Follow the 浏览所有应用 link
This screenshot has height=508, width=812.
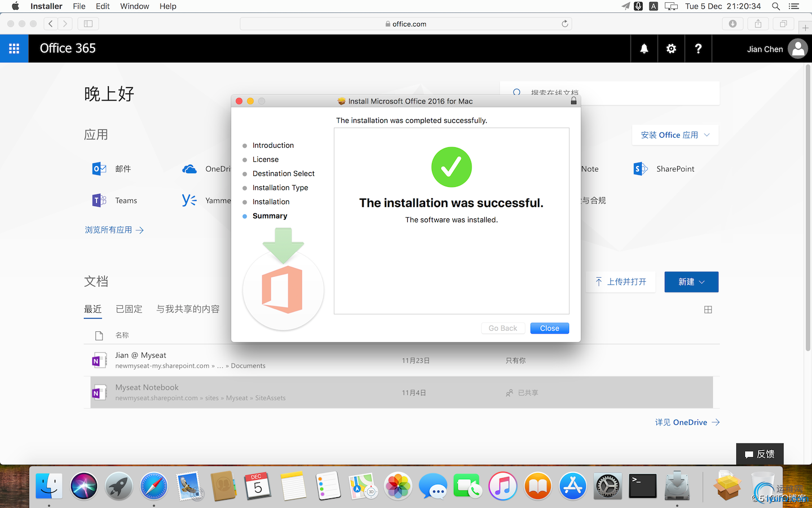(x=114, y=230)
